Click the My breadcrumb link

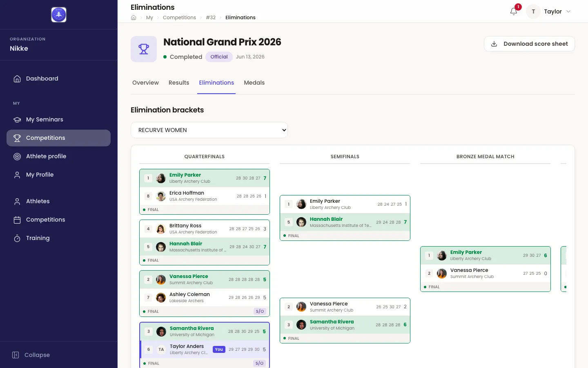click(x=149, y=18)
